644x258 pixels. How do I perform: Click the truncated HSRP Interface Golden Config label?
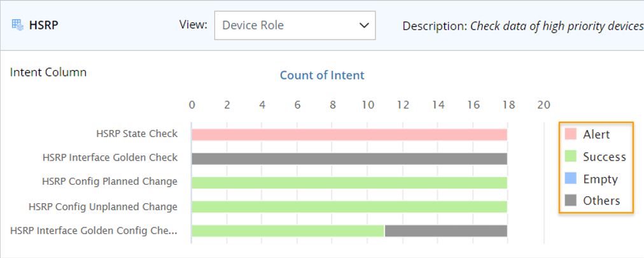tap(94, 231)
